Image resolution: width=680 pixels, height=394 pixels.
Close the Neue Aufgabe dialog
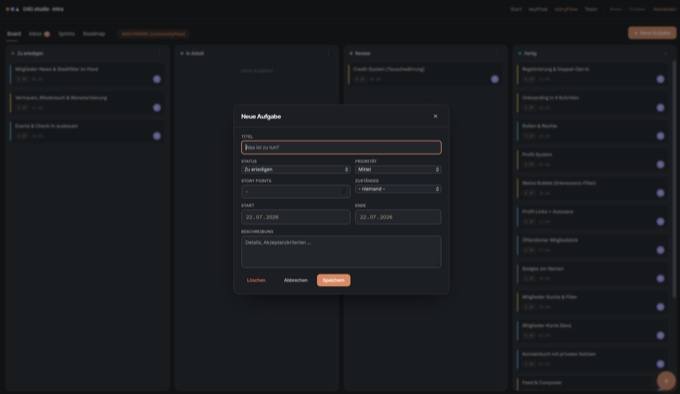[435, 116]
